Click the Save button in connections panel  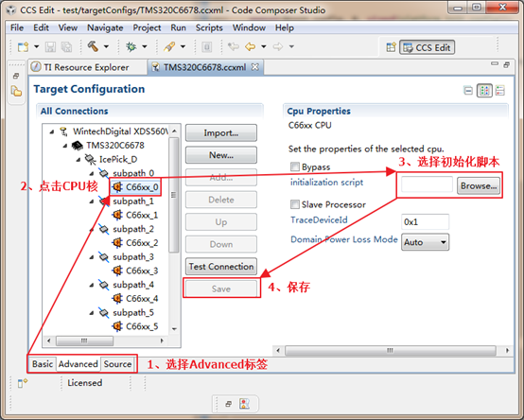point(221,289)
